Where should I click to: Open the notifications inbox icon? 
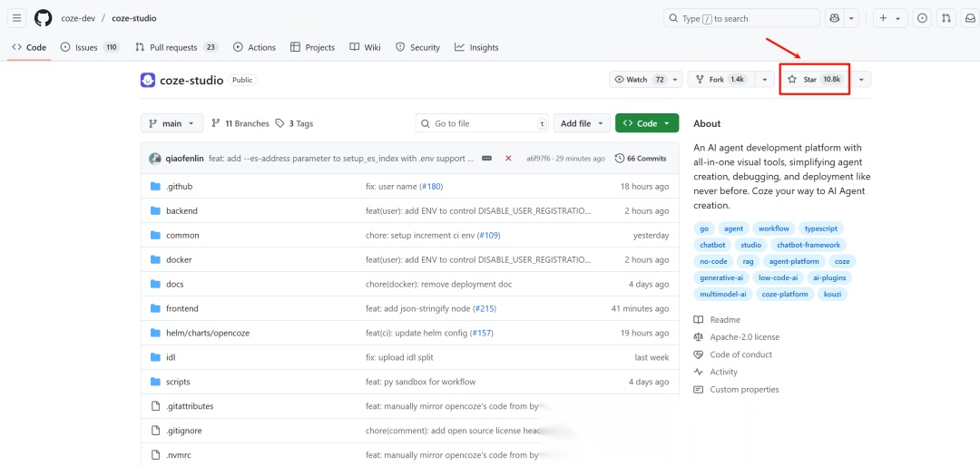click(x=970, y=18)
